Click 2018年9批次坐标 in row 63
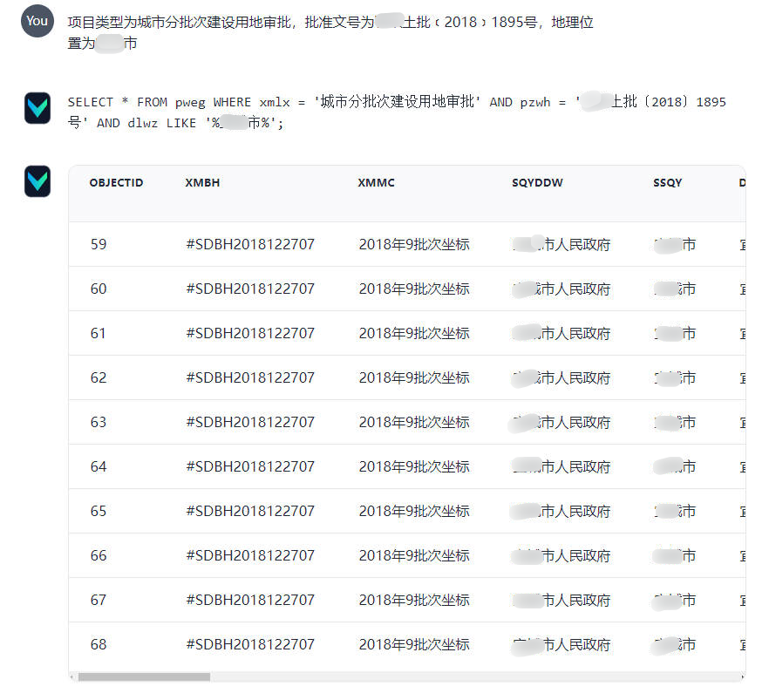Viewport: 769px width, 700px height. tap(414, 422)
